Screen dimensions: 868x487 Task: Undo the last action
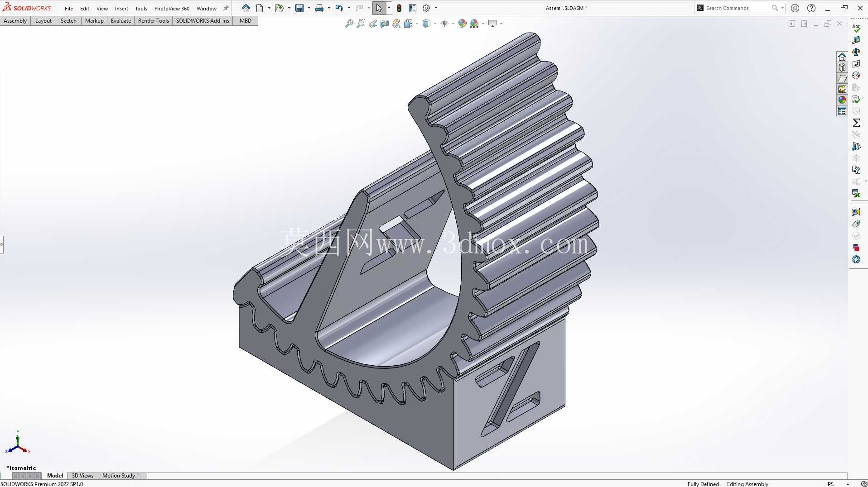pyautogui.click(x=339, y=8)
